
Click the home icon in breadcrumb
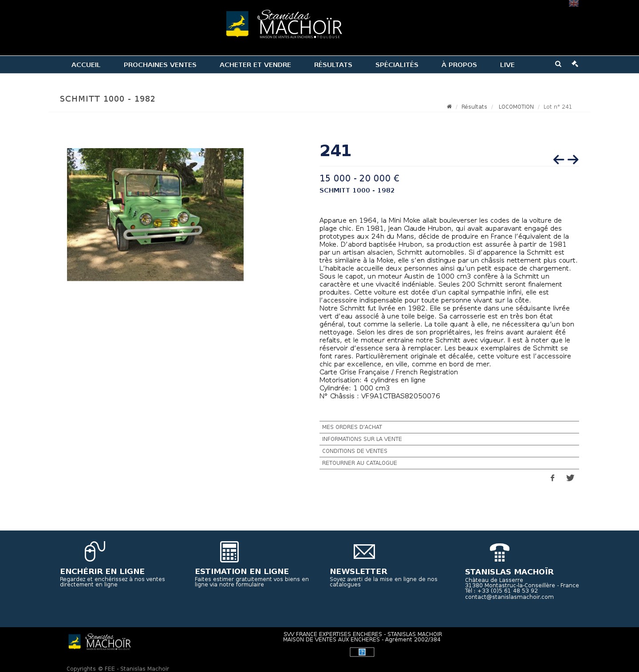pos(449,106)
